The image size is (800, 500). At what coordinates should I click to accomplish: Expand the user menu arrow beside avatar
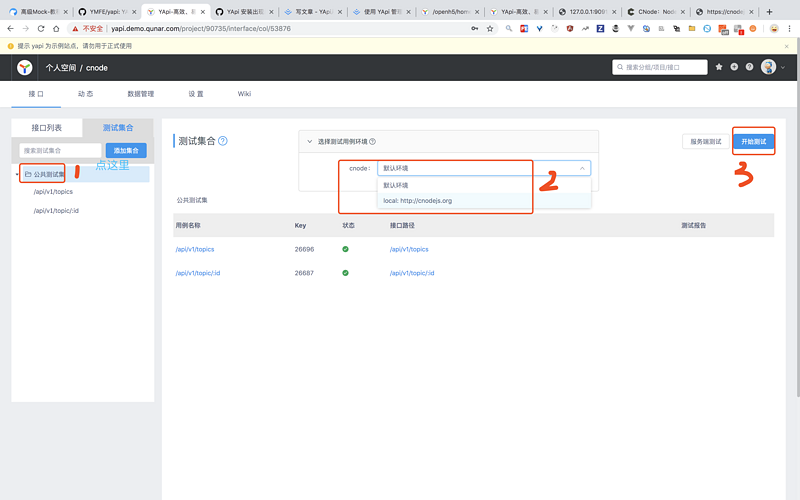point(783,67)
